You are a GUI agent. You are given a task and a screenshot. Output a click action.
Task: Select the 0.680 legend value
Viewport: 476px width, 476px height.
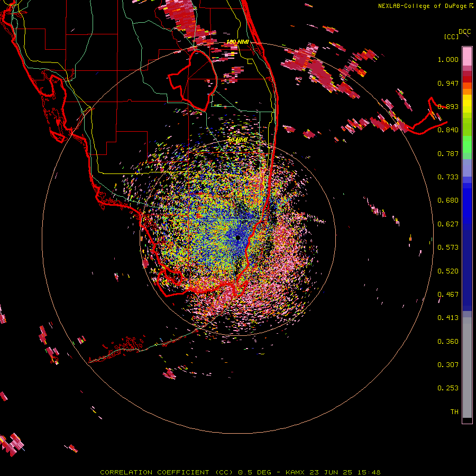[448, 200]
